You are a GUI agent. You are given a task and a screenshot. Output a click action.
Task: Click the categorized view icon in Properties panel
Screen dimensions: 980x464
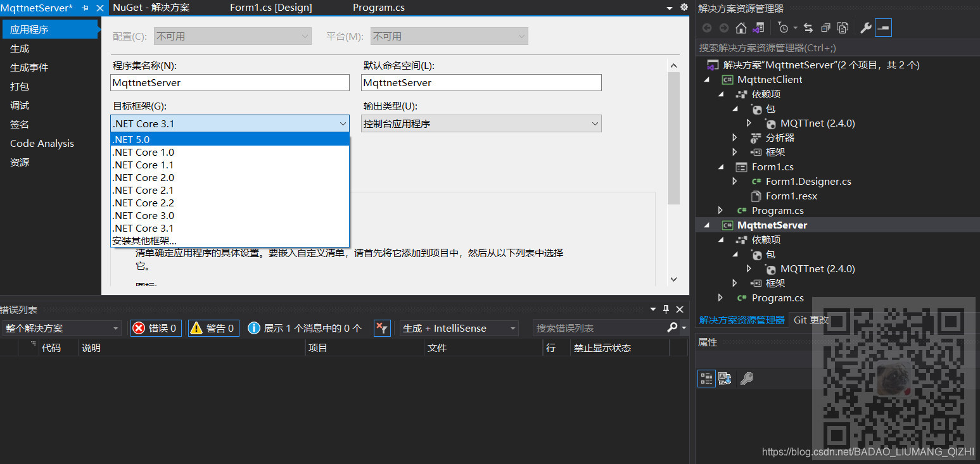706,378
